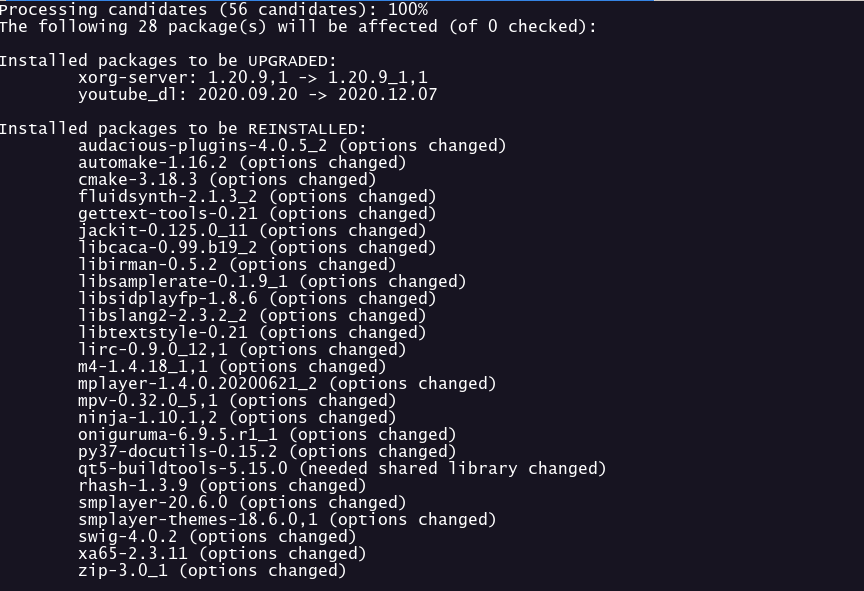Click the smplayer-themes-18.6.0,1 entry
The image size is (864, 591).
tap(287, 519)
